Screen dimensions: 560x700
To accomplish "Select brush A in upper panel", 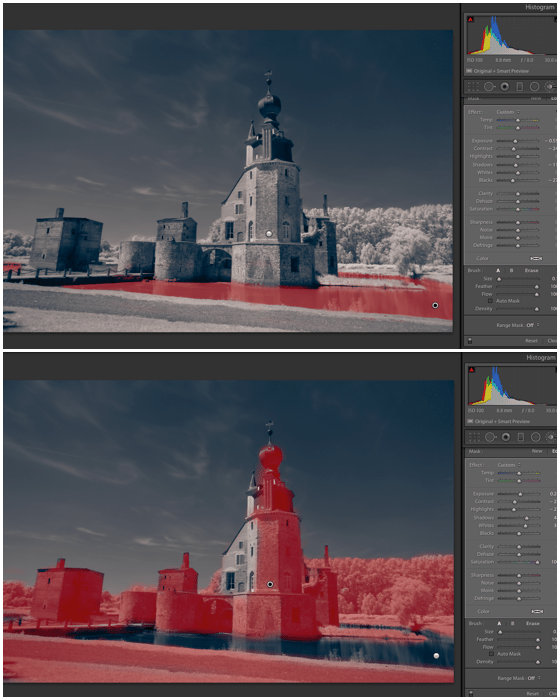I will pyautogui.click(x=498, y=271).
